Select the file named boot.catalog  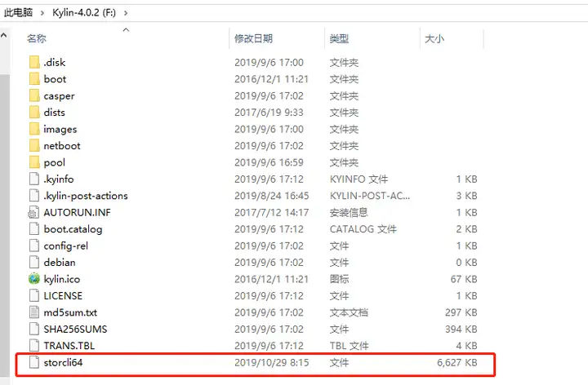point(73,229)
